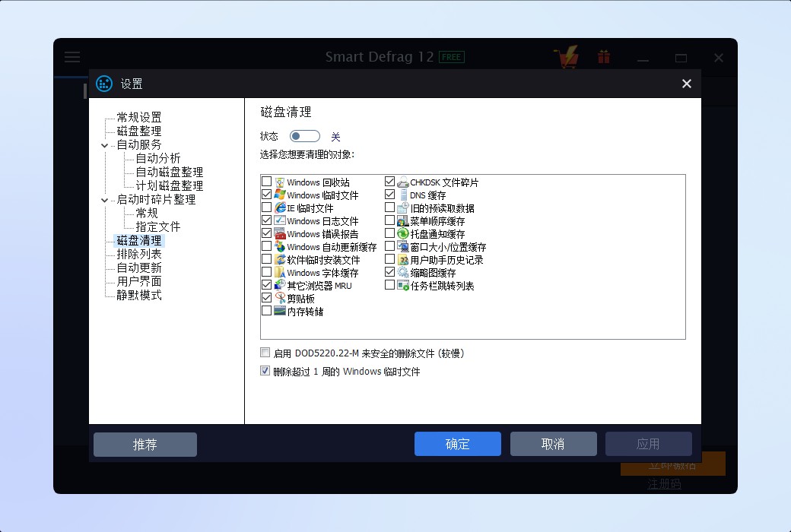Uncheck the CHKDSK 文件碎片 checkbox

coord(389,182)
